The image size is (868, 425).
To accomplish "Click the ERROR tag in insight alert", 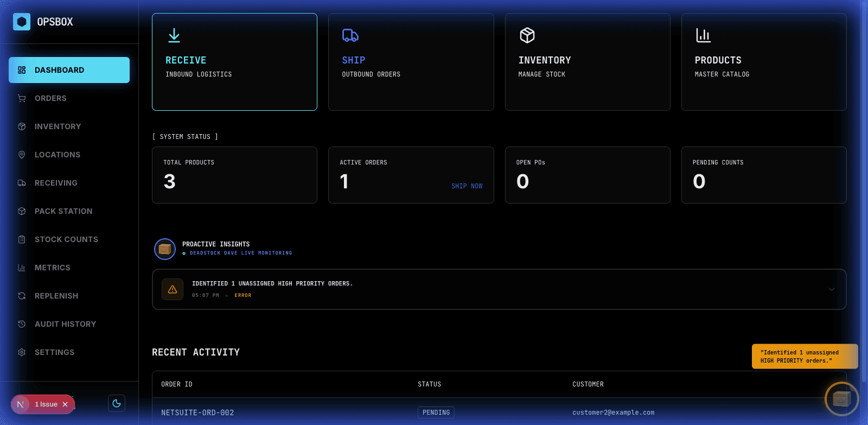I will tap(243, 295).
